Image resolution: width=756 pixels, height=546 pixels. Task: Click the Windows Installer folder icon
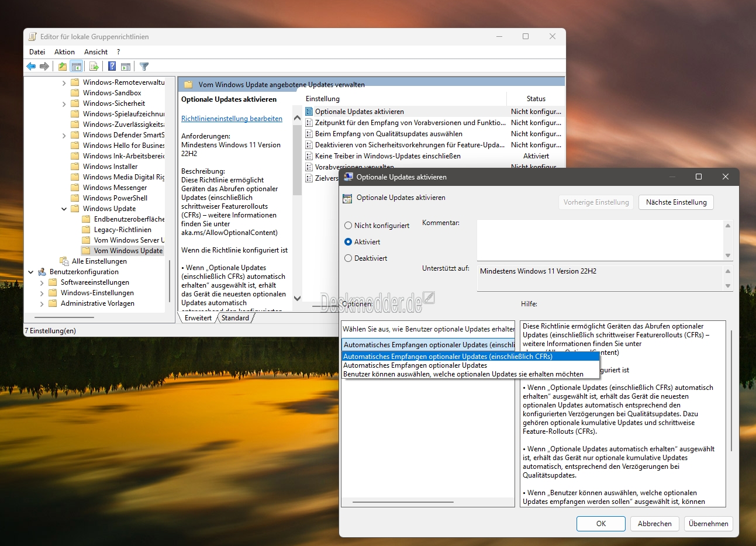[75, 167]
